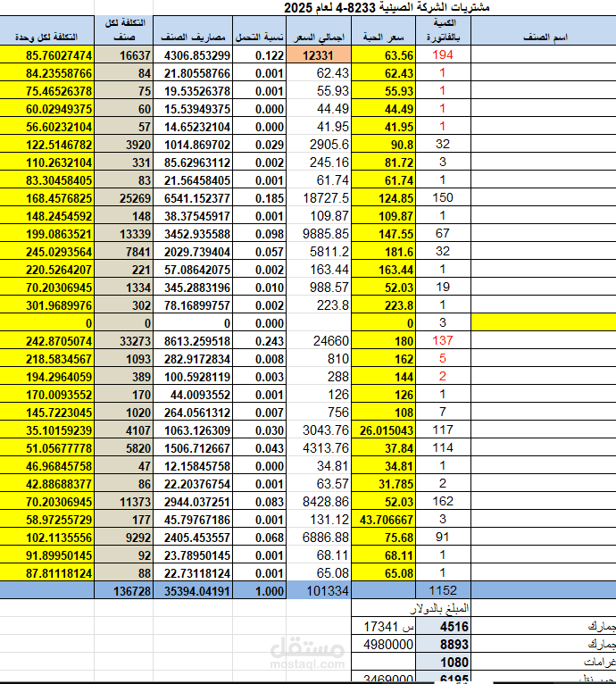Click the unit price cell 63.56

(x=384, y=55)
